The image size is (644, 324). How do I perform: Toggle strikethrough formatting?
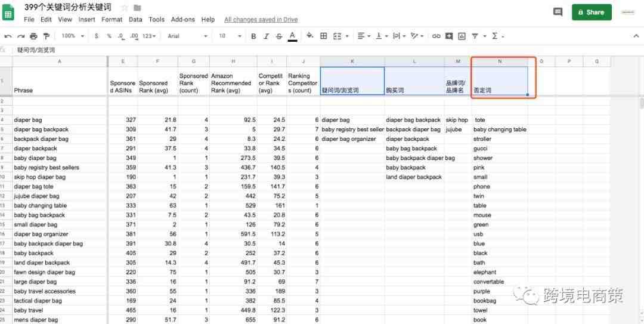[x=279, y=36]
